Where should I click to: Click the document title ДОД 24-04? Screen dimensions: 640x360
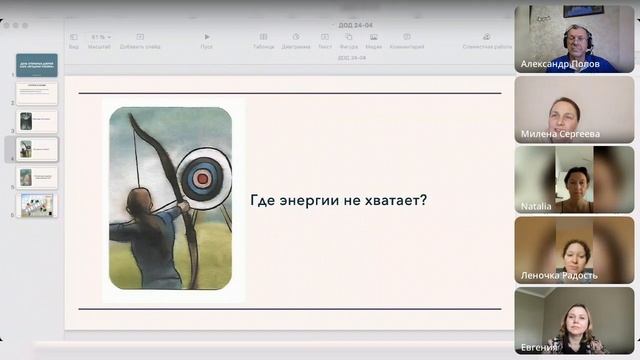pyautogui.click(x=356, y=25)
